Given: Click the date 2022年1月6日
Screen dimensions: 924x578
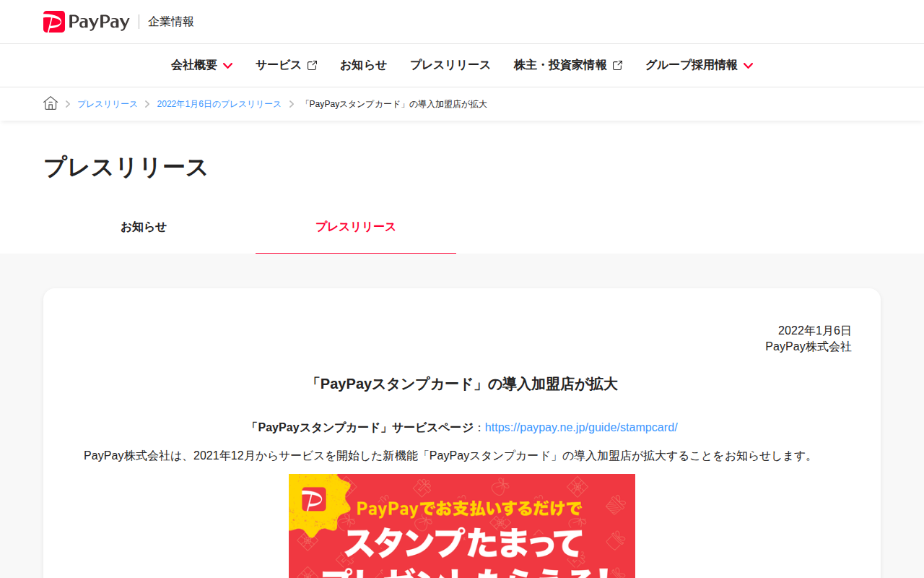Looking at the screenshot, I should click(815, 330).
